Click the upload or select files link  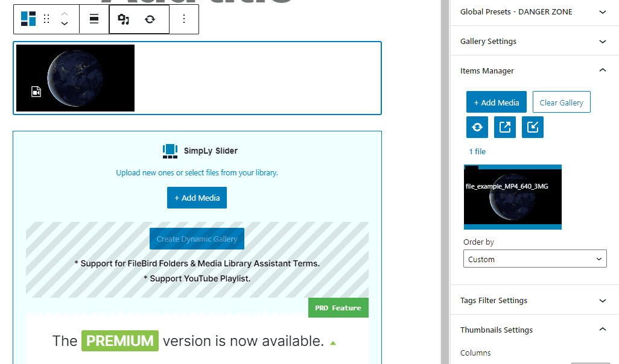click(x=197, y=172)
